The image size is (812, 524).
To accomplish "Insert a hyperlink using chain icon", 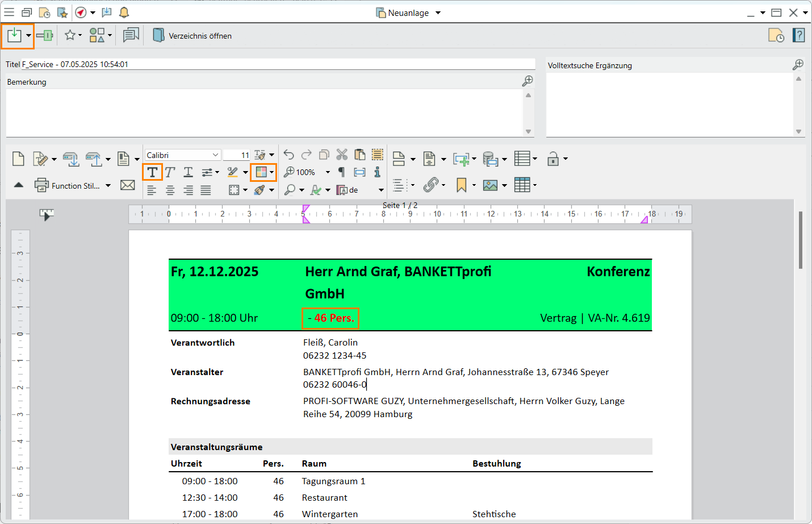I will point(431,185).
